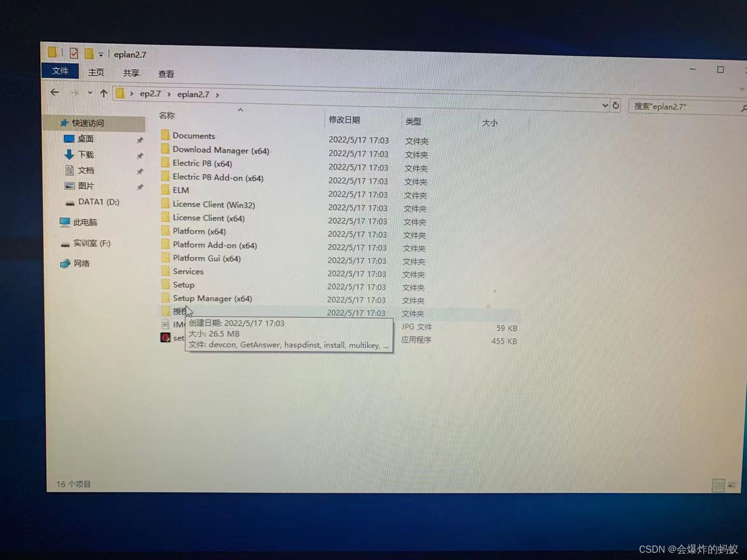Click the up-one-level arrow in navigation bar
This screenshot has width=747, height=560.
click(x=104, y=93)
